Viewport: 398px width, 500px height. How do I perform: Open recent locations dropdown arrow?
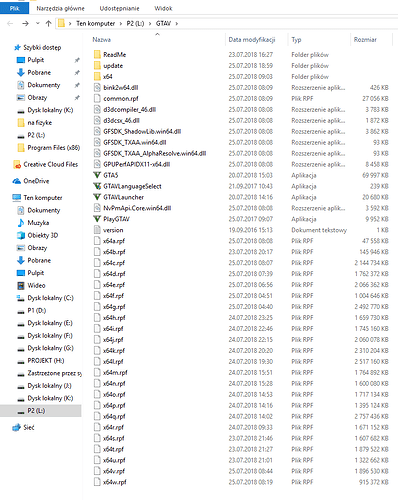click(38, 23)
